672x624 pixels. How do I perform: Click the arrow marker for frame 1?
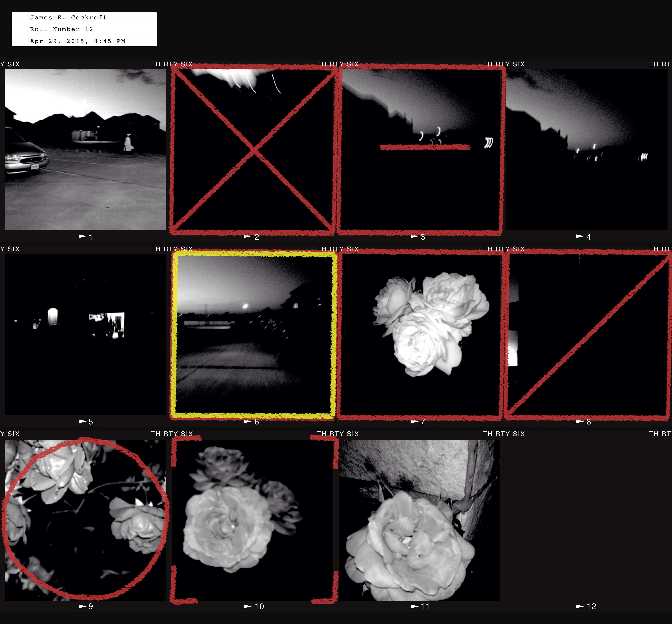82,236
